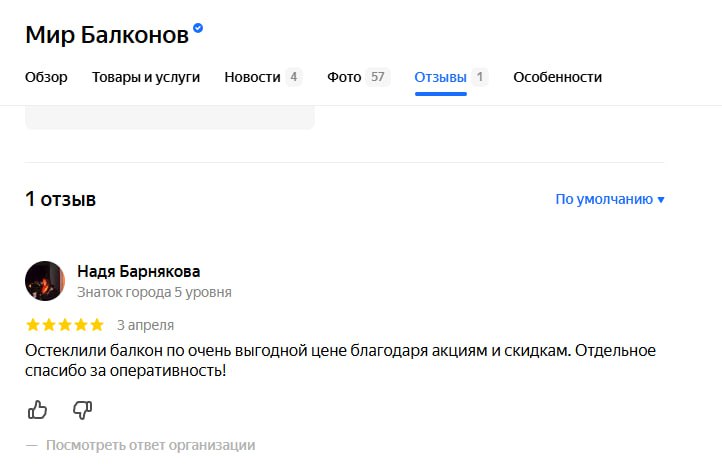Click the middle rating star of the review
This screenshot has width=722, height=475.
pos(65,325)
